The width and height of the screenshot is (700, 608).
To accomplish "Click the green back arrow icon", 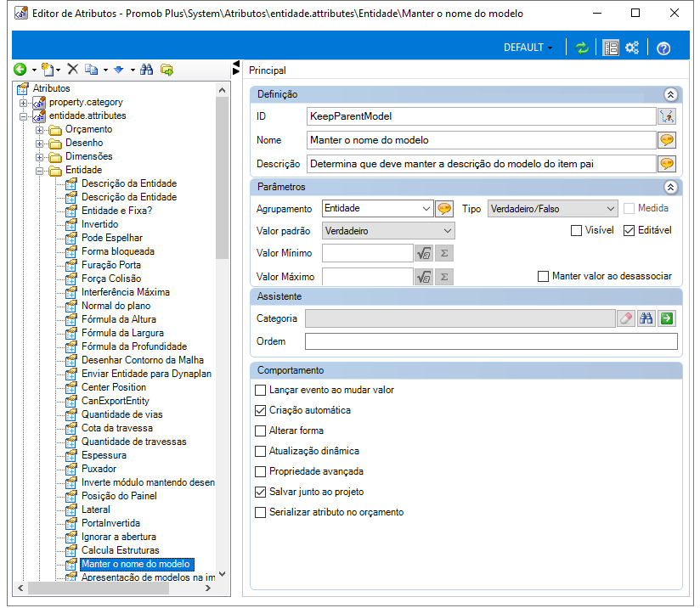I will coord(20,69).
